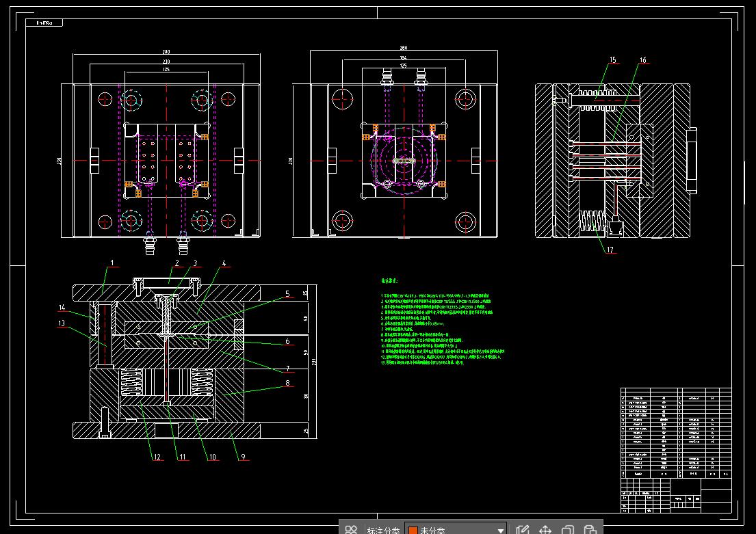756x534 pixels.
Task: Click part balloon number 3 in section view
Action: (195, 263)
